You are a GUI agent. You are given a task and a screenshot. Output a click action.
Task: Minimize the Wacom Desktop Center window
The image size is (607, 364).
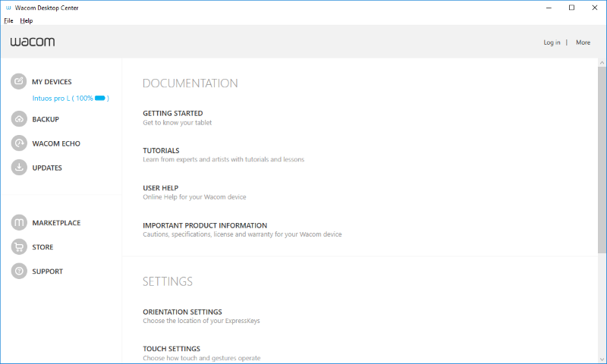click(549, 8)
